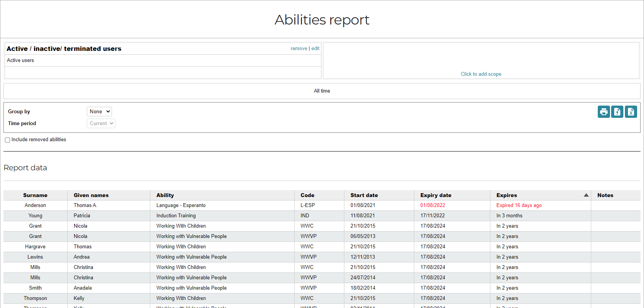Select the Young surname cell
This screenshot has width=644, height=308.
click(x=35, y=216)
